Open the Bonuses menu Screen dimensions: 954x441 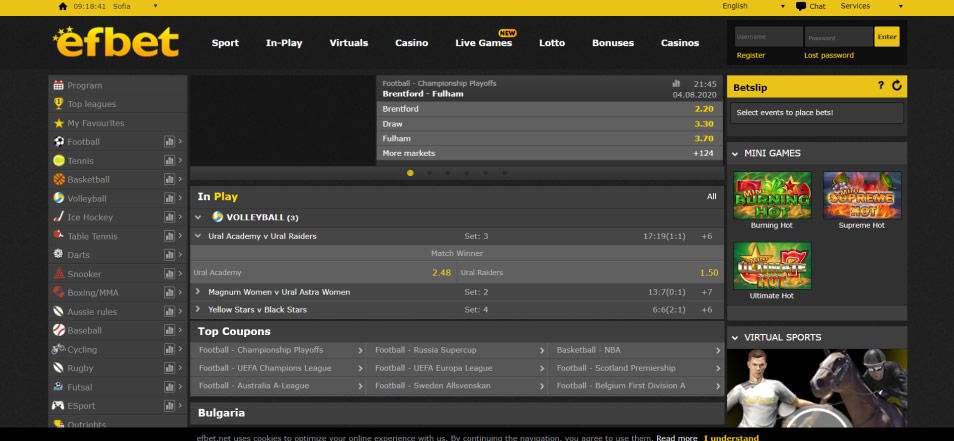613,43
